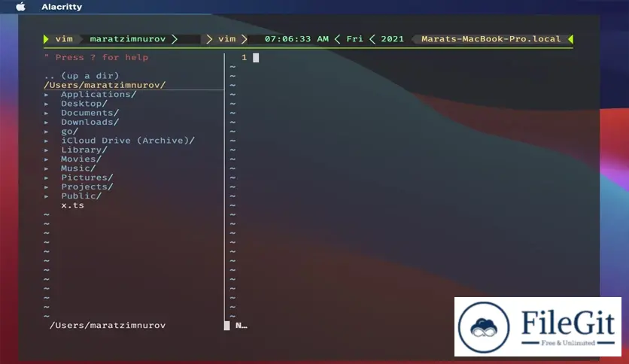
Task: Open the x.ts file
Action: click(73, 205)
